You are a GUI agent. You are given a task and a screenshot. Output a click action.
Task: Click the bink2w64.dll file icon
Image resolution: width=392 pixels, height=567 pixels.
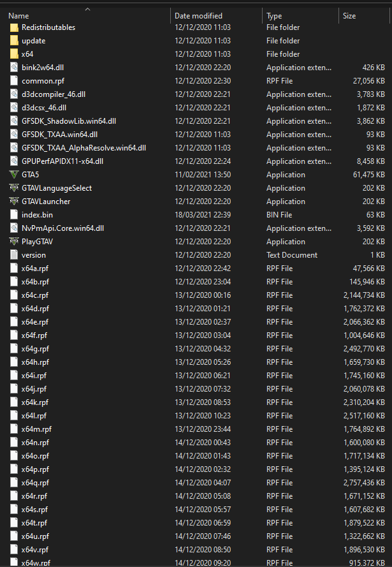click(14, 68)
